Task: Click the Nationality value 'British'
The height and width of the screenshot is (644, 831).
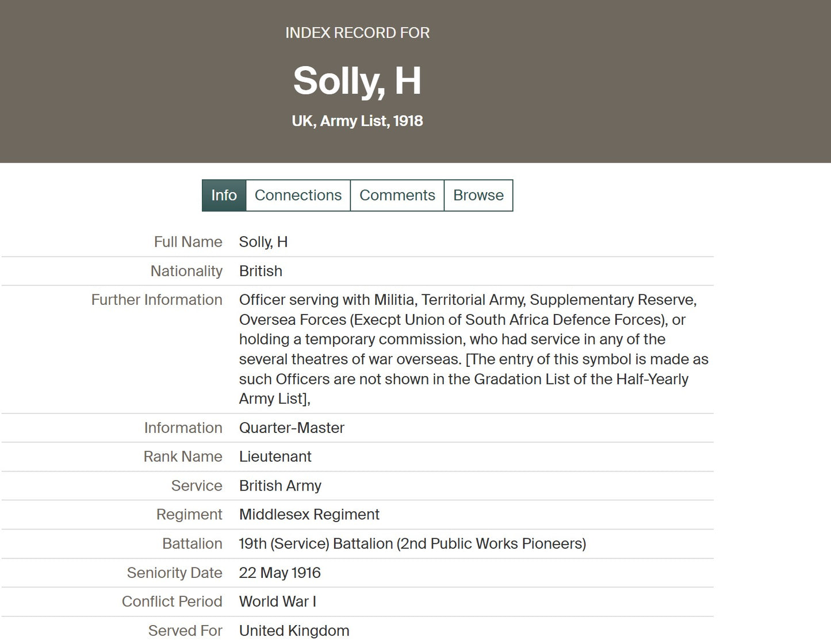Action: pyautogui.click(x=261, y=271)
